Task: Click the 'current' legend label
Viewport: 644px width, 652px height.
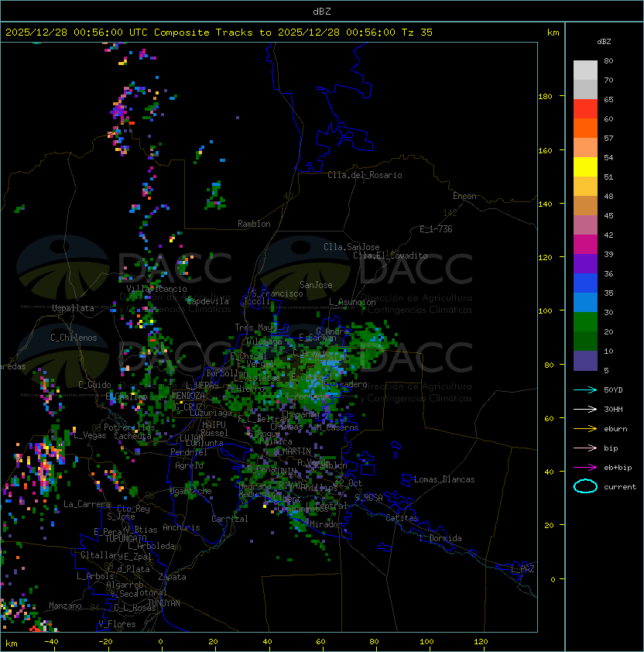Action: tap(620, 486)
